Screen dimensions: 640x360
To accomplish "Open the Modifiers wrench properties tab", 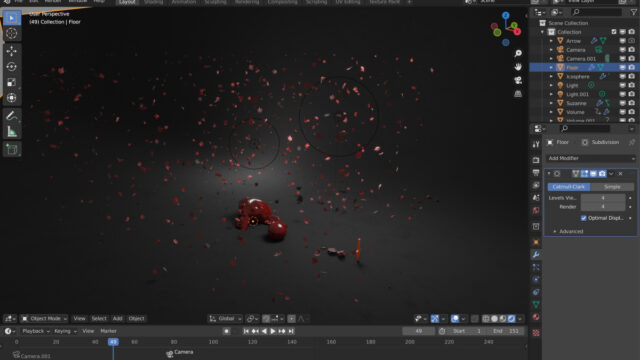I will coord(536,255).
